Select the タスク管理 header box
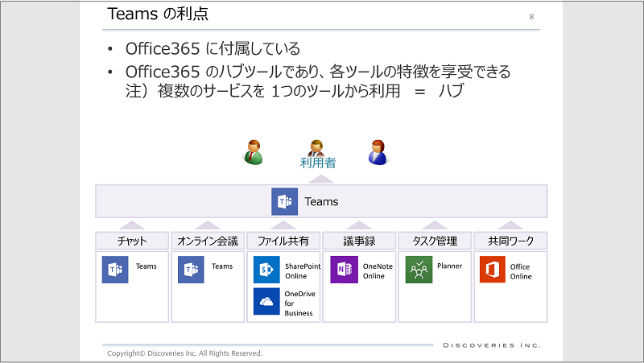The image size is (644, 363). (435, 241)
